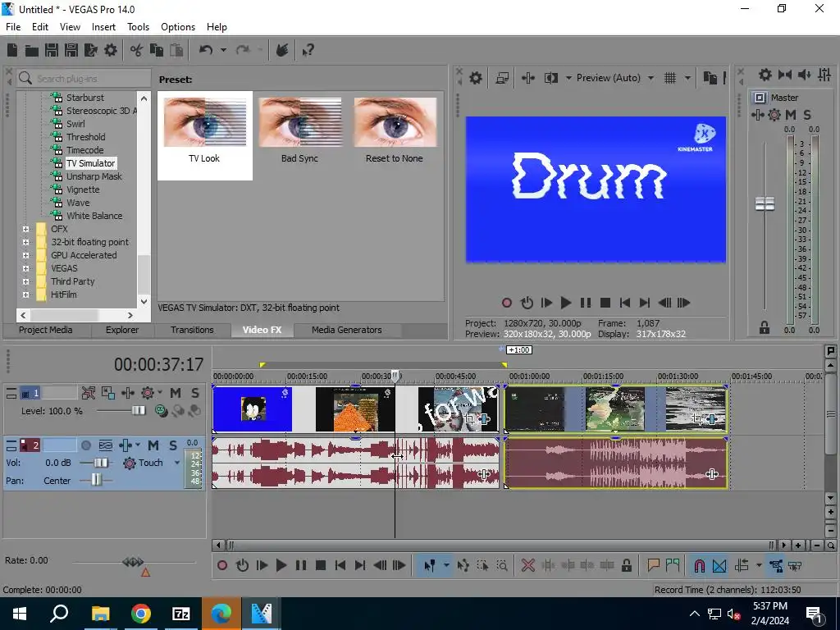The width and height of the screenshot is (840, 630).
Task: Click Event Pan/Crop icon on the for wa clip
Action: [x=470, y=419]
